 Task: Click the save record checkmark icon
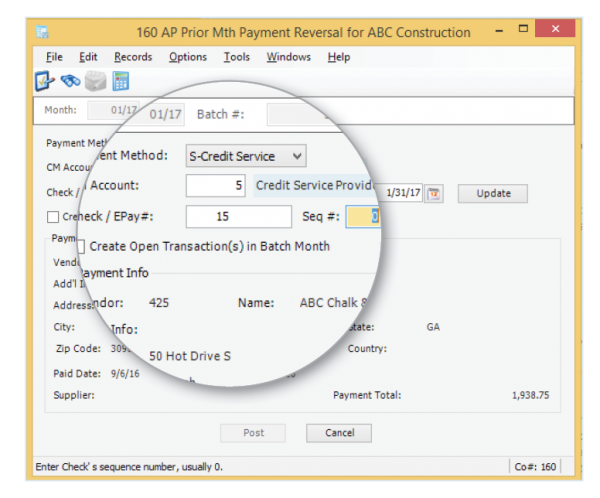(44, 81)
